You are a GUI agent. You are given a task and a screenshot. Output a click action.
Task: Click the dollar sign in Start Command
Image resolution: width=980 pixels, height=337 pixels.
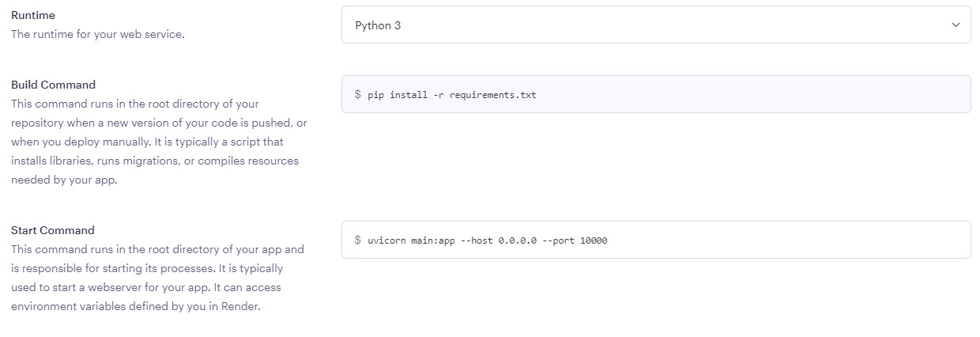pos(358,240)
